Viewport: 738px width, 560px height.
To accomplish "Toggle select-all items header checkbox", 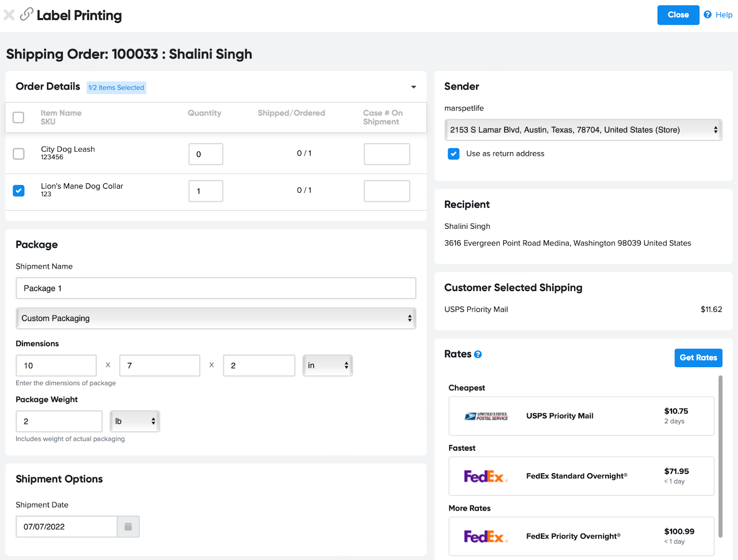I will pyautogui.click(x=18, y=118).
